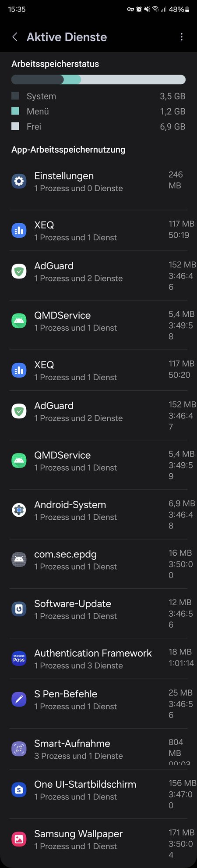Tap the System legend color square
The image size is (197, 868).
15,96
